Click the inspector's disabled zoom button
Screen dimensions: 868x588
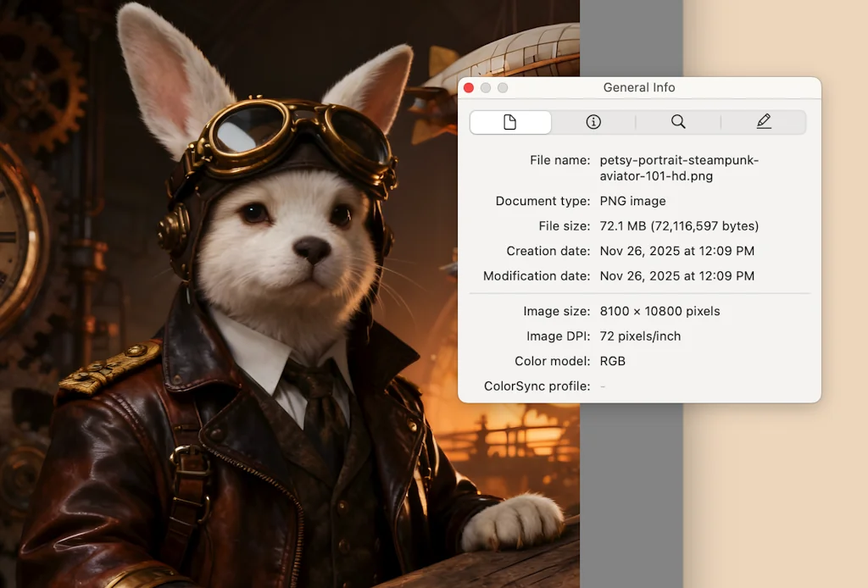pos(503,88)
